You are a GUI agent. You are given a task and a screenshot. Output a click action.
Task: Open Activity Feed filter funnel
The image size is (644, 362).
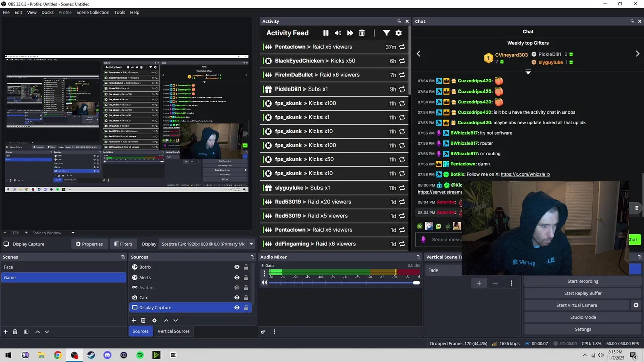(x=386, y=33)
